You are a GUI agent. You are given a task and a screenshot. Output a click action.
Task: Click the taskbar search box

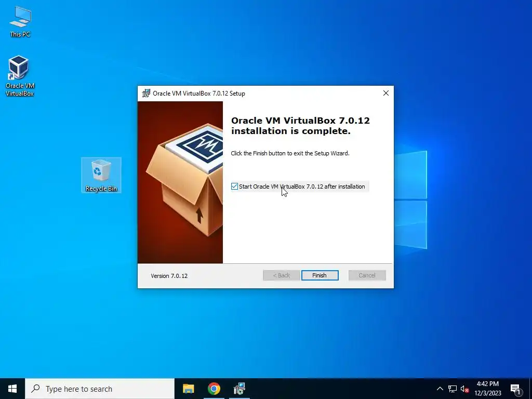[100, 389]
